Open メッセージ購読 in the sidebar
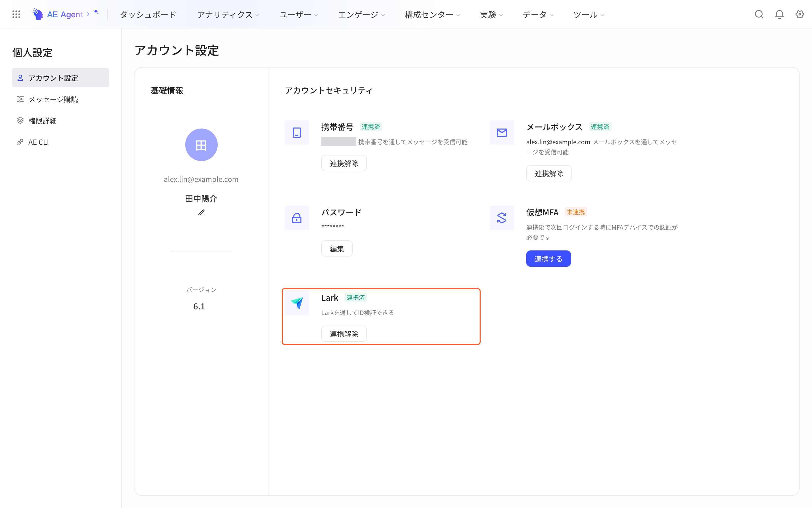 (x=61, y=99)
